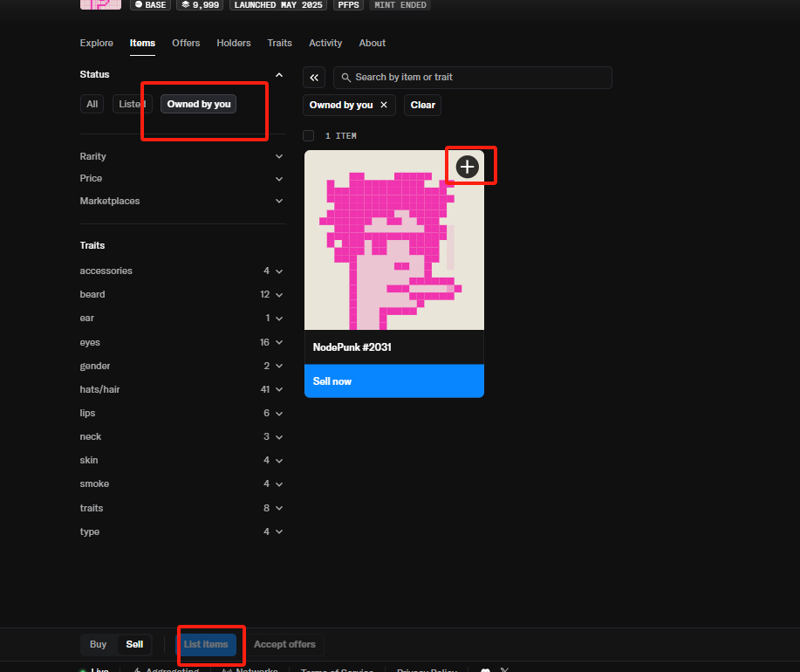Collapse the Status section chevron
The image size is (800, 672).
279,75
